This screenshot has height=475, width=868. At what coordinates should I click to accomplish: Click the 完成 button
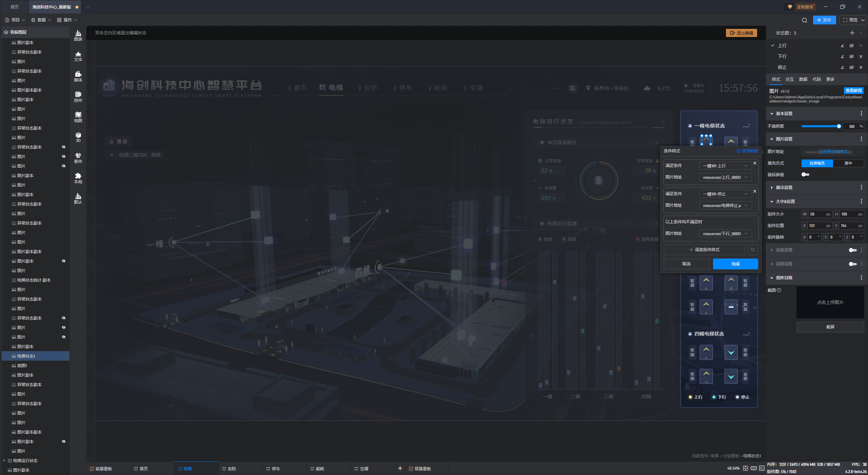(735, 264)
